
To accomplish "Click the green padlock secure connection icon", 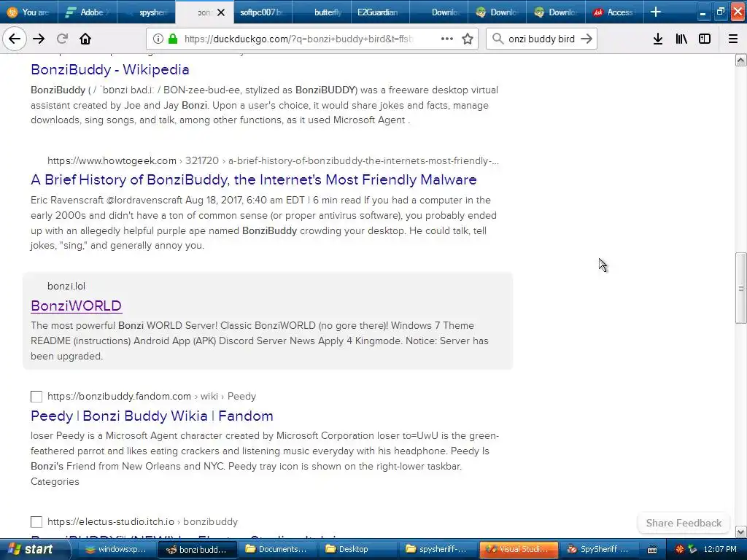I will tap(173, 39).
